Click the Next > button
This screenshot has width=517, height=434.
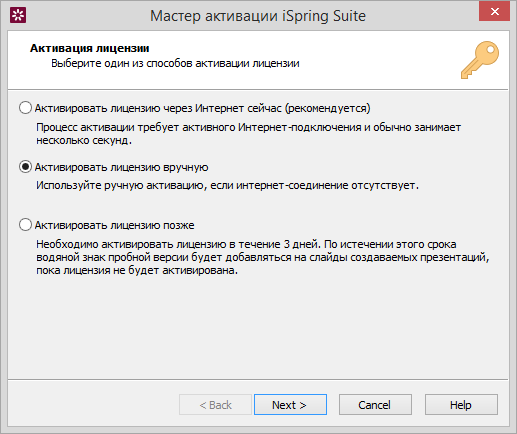[290, 405]
